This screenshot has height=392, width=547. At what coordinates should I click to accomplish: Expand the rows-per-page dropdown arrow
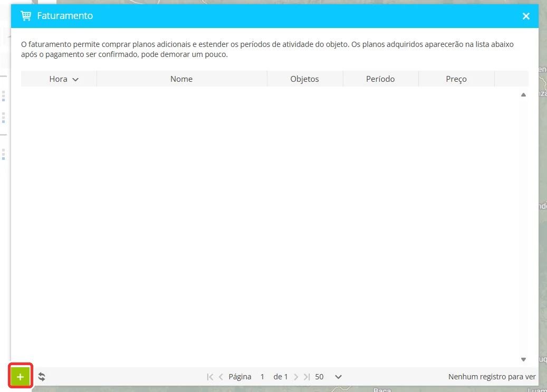[339, 377]
